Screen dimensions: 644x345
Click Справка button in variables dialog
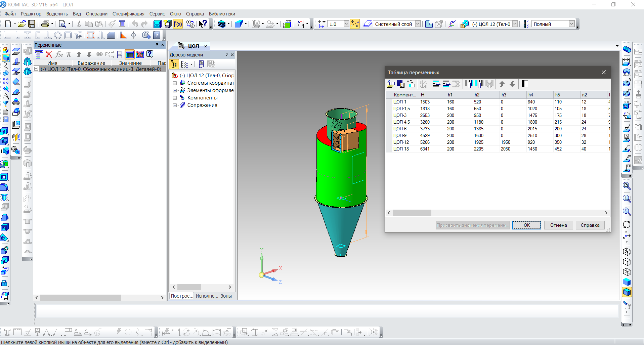(590, 225)
